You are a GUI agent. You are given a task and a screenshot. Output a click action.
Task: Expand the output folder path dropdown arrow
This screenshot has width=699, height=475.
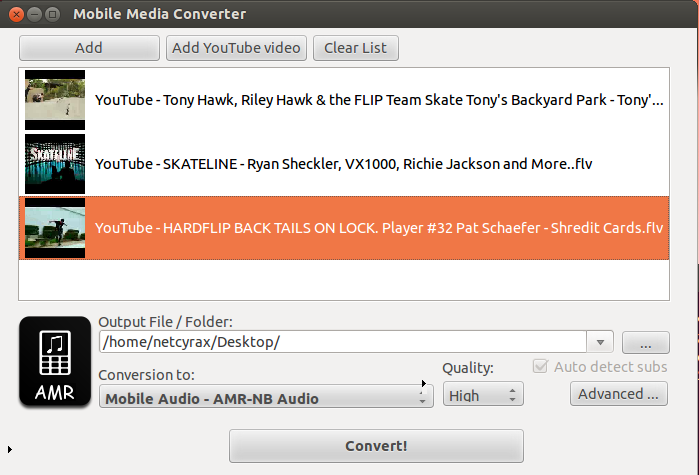point(599,342)
